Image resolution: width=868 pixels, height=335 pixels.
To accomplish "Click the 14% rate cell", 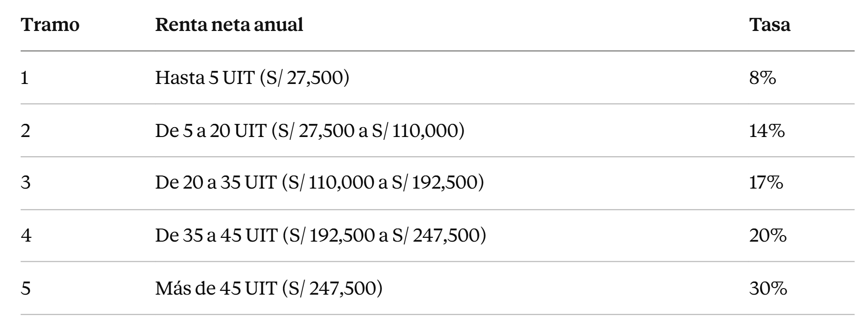I will (767, 130).
